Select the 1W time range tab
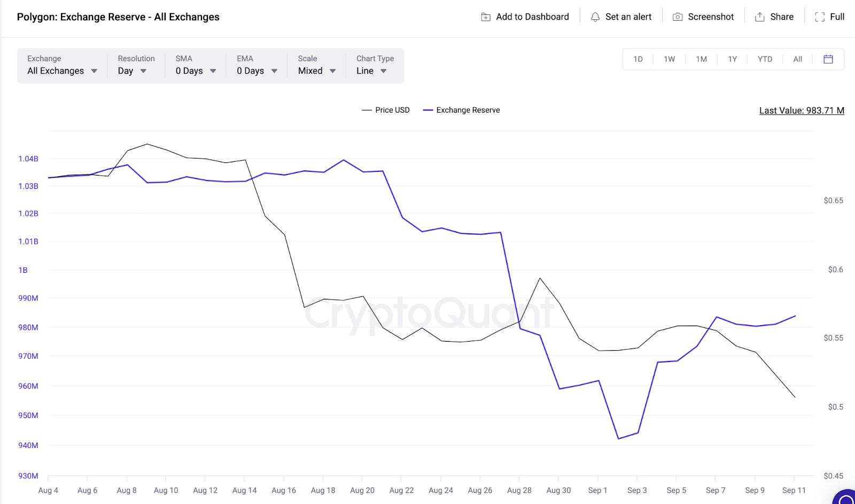Image resolution: width=855 pixels, height=504 pixels. (669, 59)
